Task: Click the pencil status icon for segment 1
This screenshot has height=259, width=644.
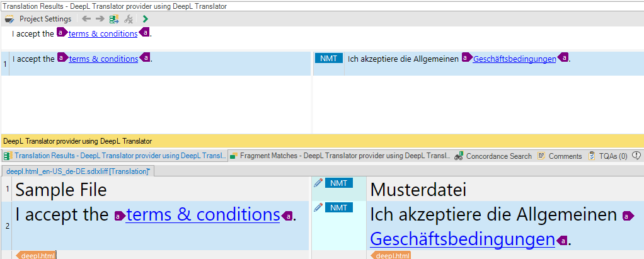Action: click(318, 183)
